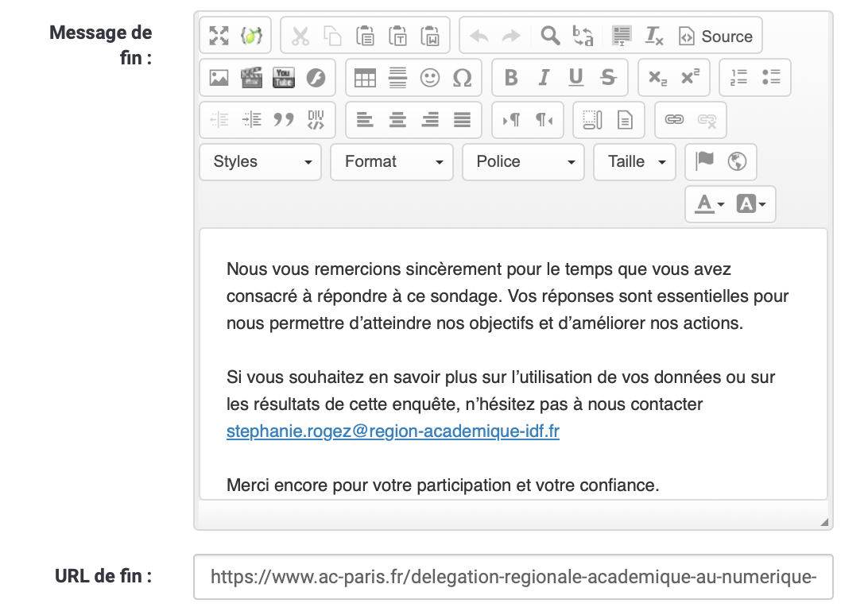Open the Taille size dropdown
Image resolution: width=868 pixels, height=615 pixels.
[634, 161]
